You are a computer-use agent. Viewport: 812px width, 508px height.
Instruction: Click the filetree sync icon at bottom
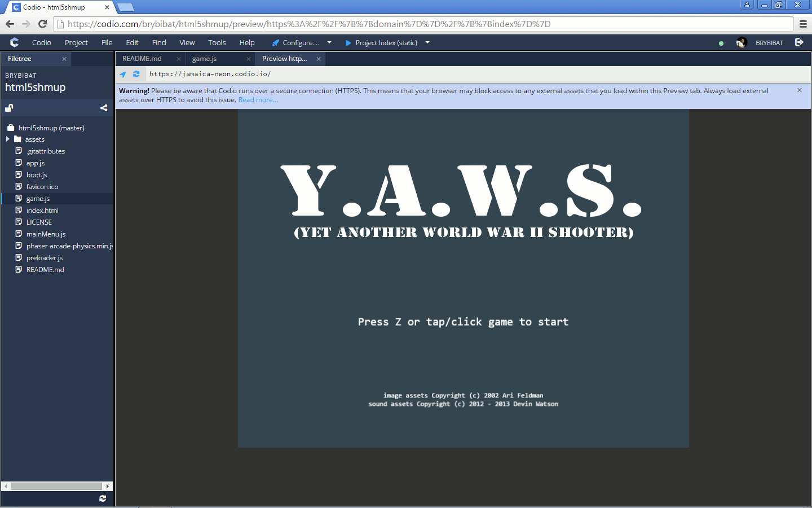point(103,498)
